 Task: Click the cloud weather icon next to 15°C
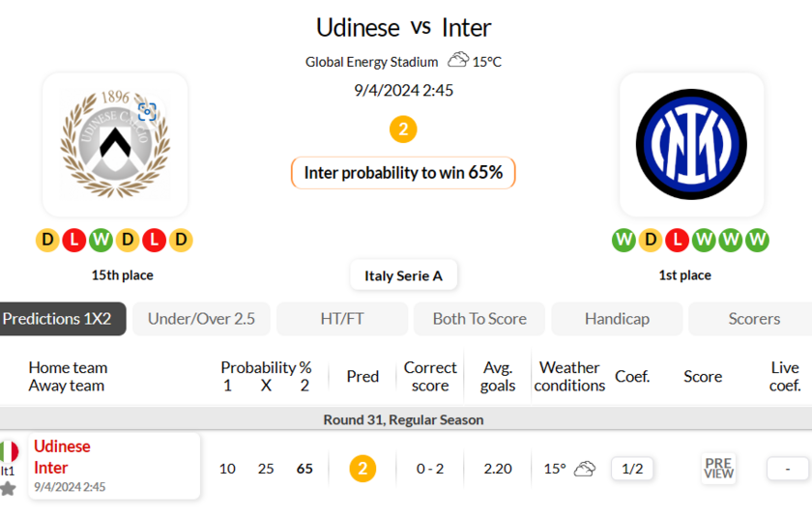(458, 60)
